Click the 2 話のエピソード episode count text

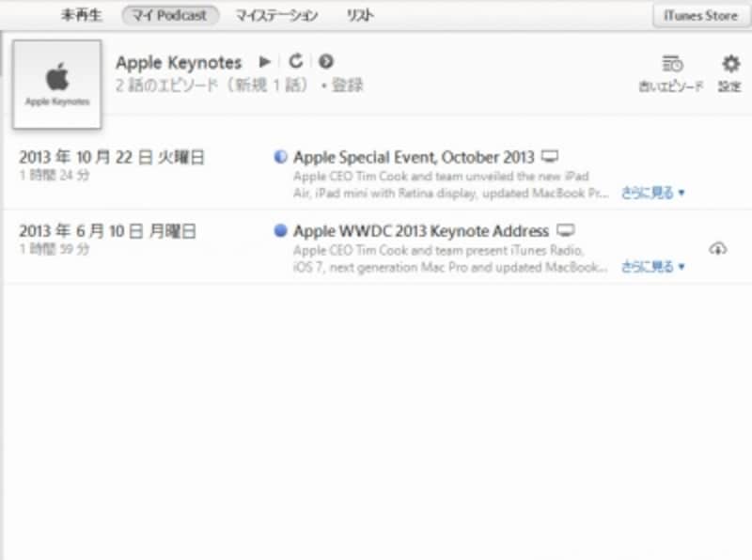(x=166, y=86)
